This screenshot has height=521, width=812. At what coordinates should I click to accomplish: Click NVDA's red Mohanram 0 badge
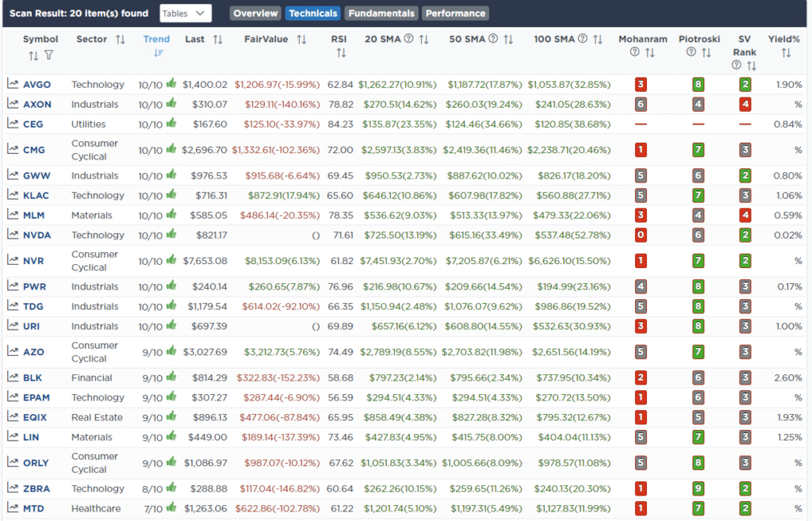click(641, 235)
